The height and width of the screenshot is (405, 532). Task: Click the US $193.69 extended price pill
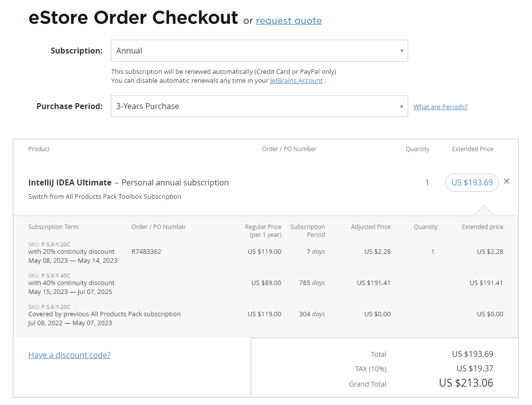(472, 182)
